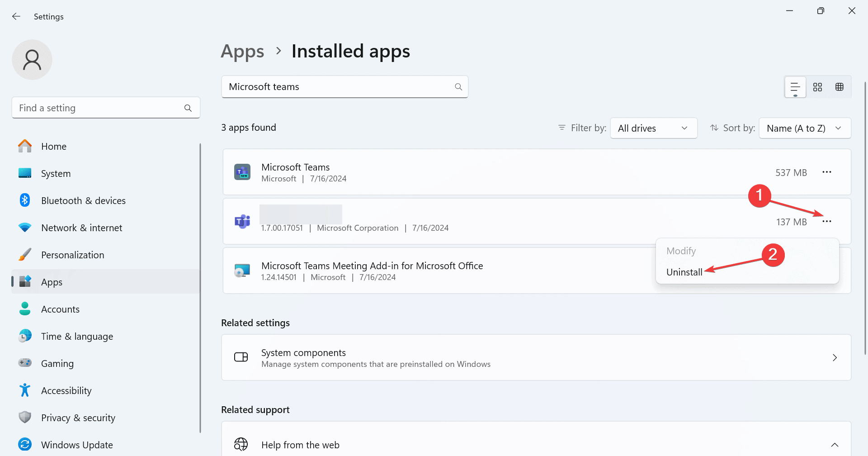This screenshot has height=456, width=868.
Task: Click the Installed apps heading
Action: click(x=351, y=51)
